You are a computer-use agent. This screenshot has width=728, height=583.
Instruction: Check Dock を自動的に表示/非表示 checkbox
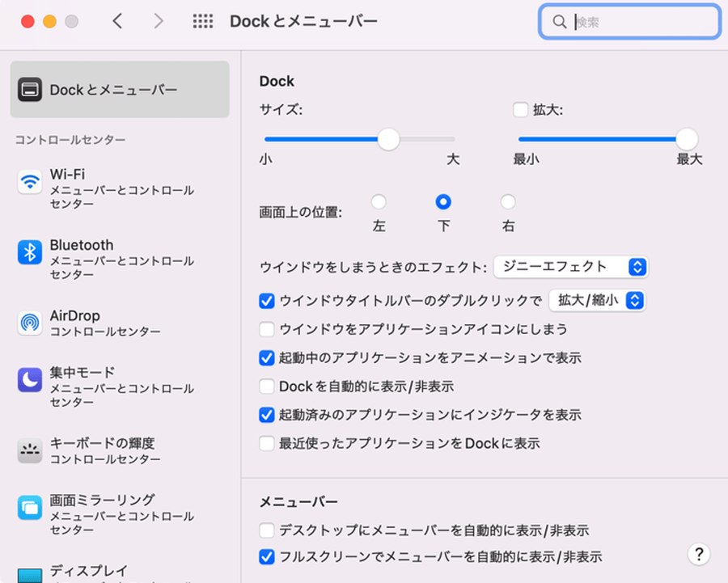[x=266, y=387]
